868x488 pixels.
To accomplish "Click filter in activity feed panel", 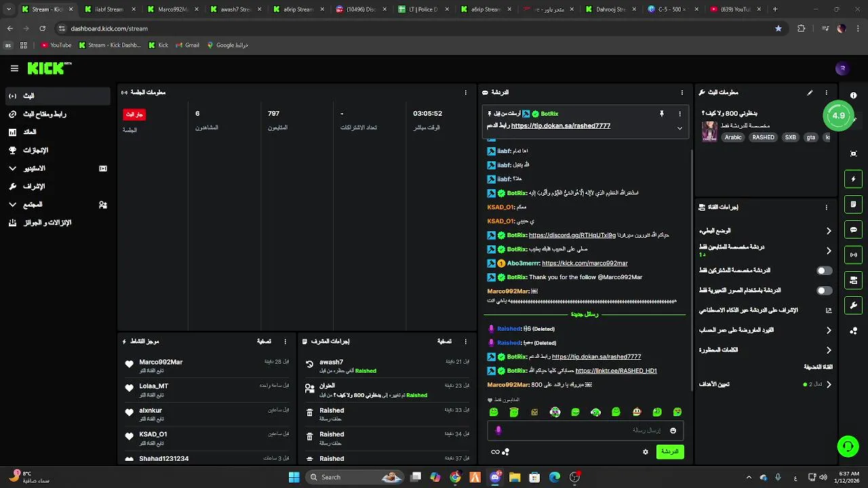I will pos(264,342).
